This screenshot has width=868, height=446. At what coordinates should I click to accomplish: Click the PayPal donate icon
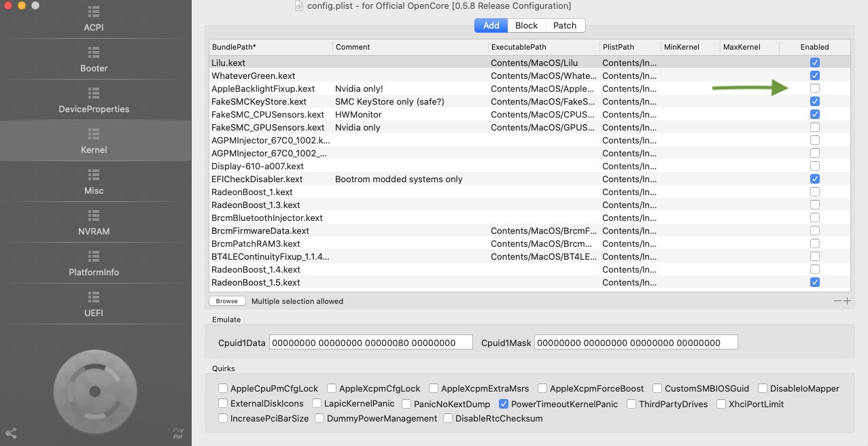[x=178, y=433]
